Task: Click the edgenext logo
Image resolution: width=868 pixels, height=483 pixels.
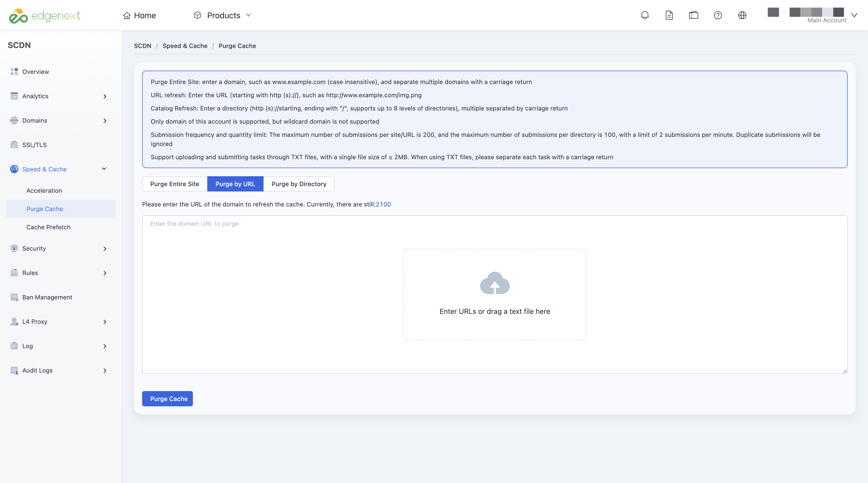Action: [44, 15]
